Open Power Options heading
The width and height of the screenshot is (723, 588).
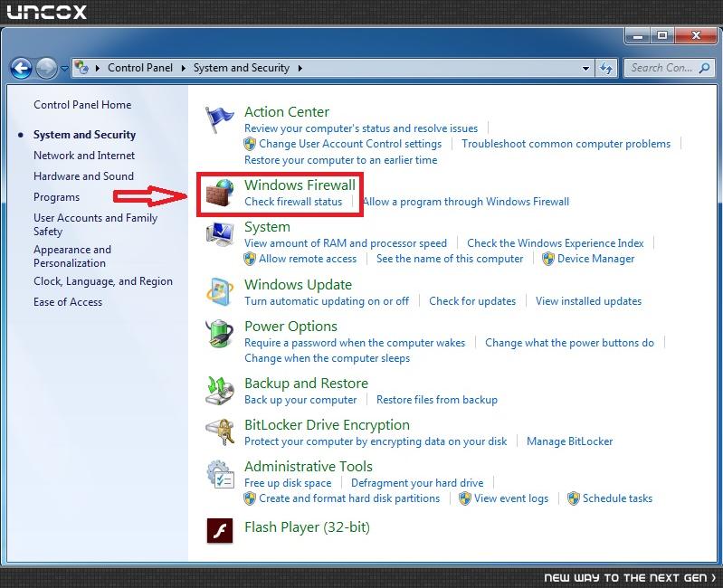290,326
